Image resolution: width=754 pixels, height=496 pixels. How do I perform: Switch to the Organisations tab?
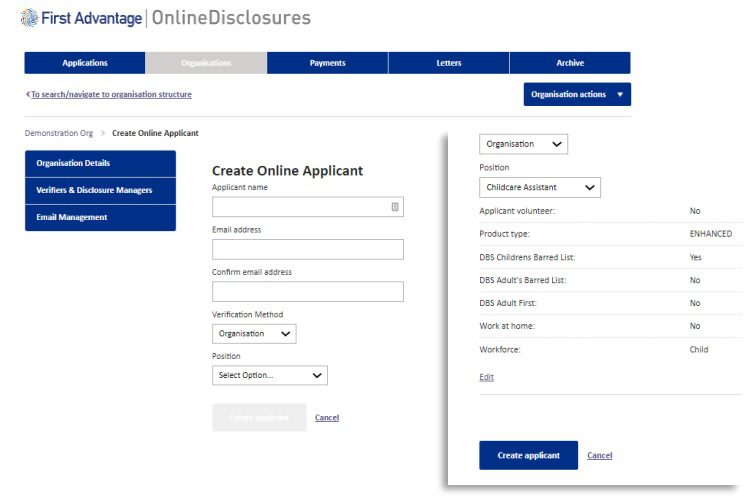(x=206, y=63)
